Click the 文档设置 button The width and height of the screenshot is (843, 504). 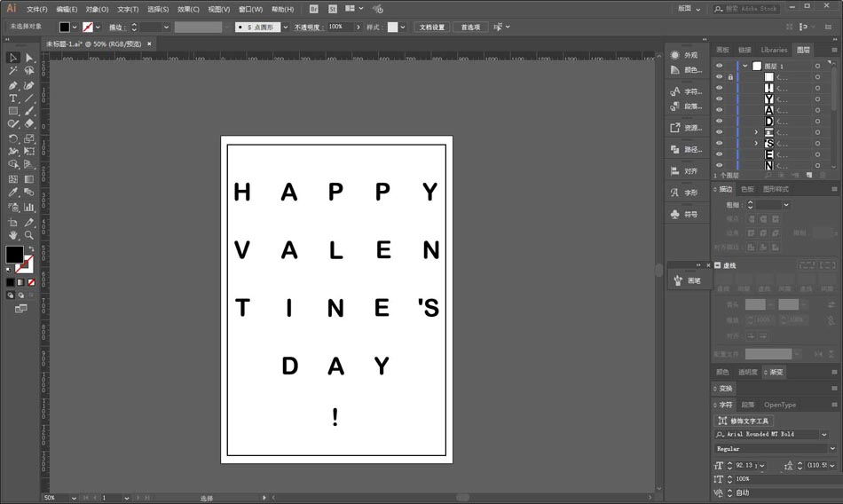(x=432, y=28)
